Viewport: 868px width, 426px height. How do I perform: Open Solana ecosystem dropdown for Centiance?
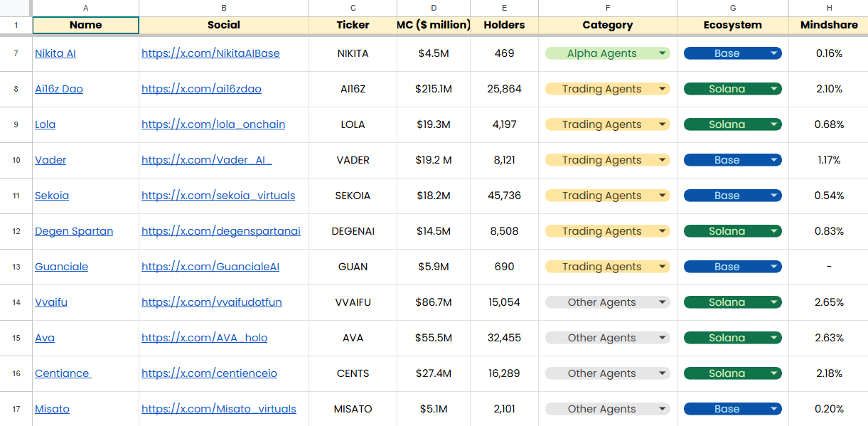773,373
